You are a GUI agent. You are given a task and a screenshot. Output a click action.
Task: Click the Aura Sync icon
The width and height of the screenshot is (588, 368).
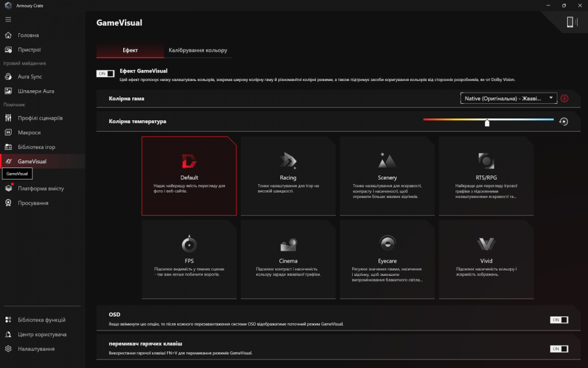pyautogui.click(x=8, y=77)
